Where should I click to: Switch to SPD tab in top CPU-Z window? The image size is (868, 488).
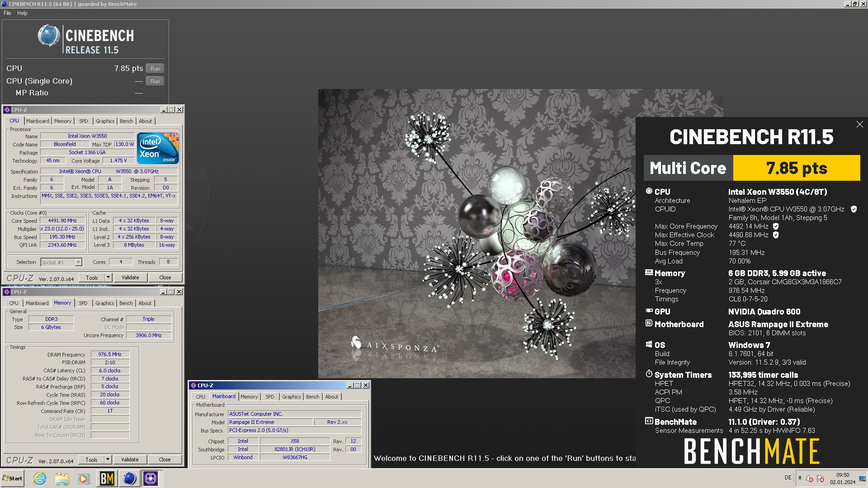tap(84, 121)
